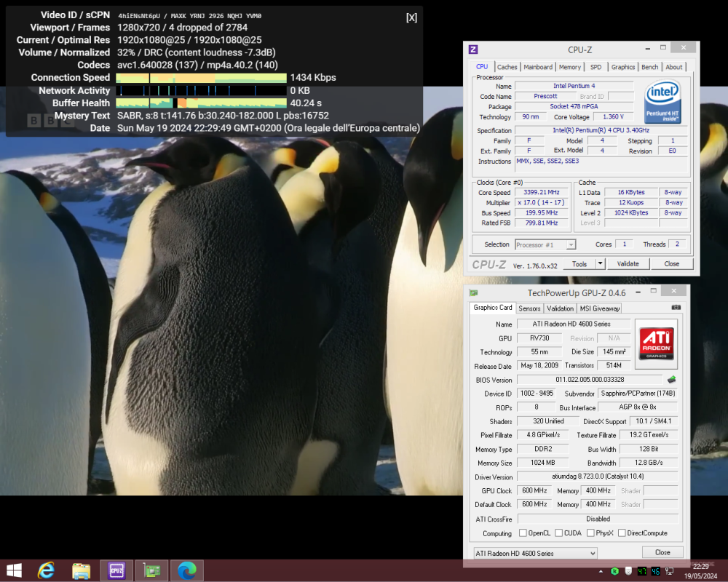Switch to the Mainboard tab in CPU-Z
This screenshot has height=582, width=728.
(538, 67)
